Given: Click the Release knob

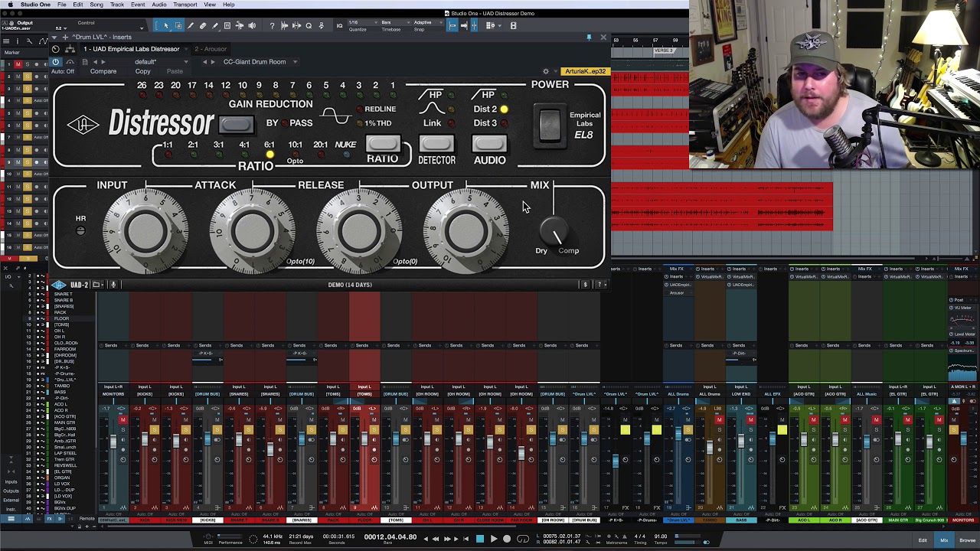Looking at the screenshot, I should [358, 231].
